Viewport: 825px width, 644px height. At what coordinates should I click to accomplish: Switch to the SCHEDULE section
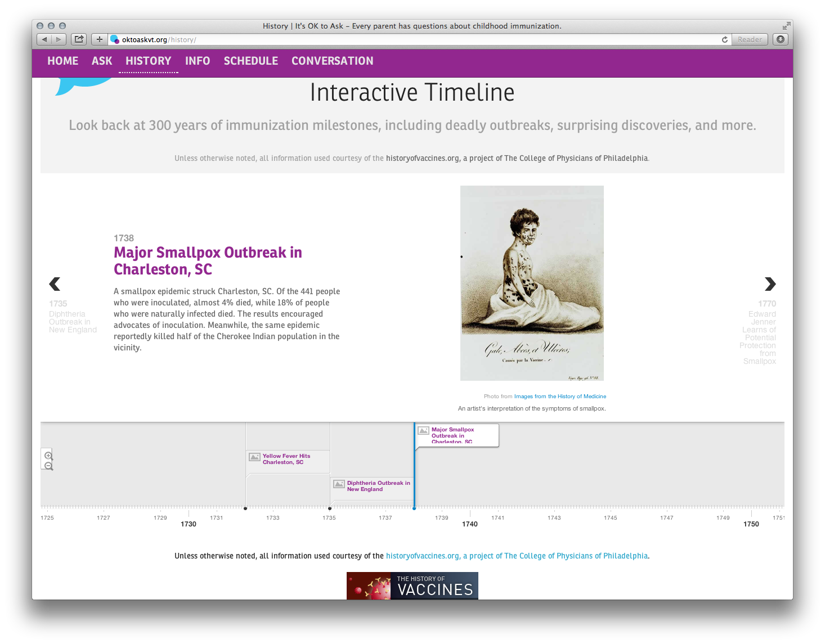coord(251,61)
